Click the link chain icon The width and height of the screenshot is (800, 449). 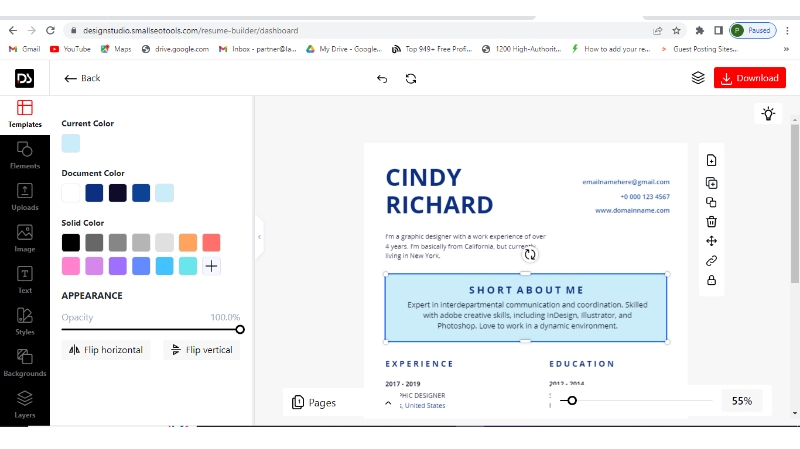pos(711,261)
